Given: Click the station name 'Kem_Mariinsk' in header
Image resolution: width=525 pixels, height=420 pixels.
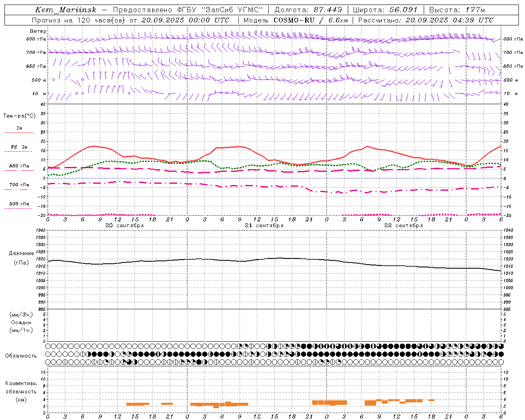Looking at the screenshot, I should pyautogui.click(x=66, y=10).
